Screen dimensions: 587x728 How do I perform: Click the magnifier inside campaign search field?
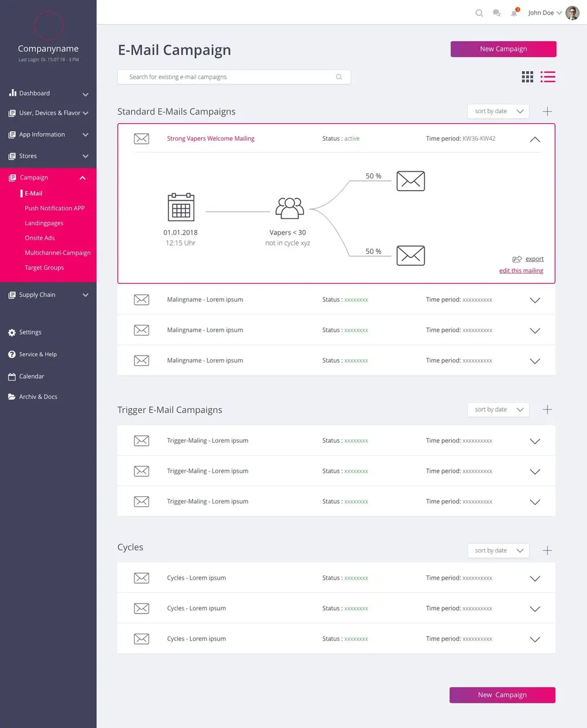tap(339, 77)
